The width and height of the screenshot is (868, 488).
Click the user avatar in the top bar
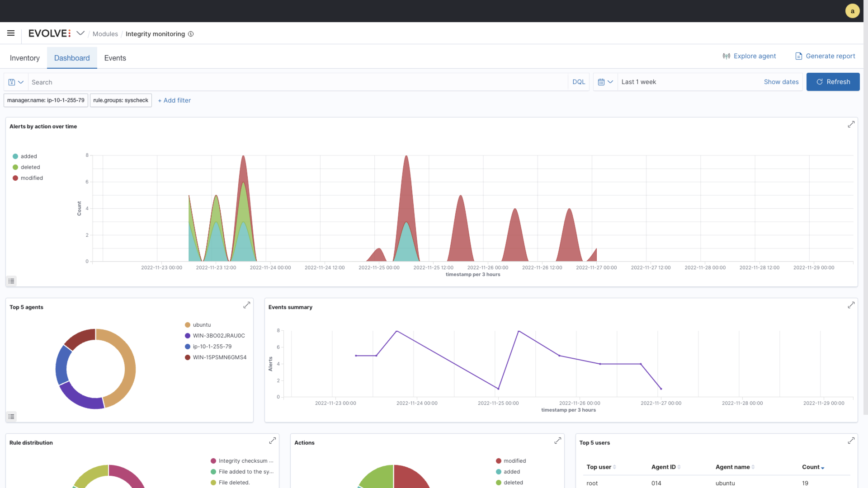pyautogui.click(x=852, y=10)
